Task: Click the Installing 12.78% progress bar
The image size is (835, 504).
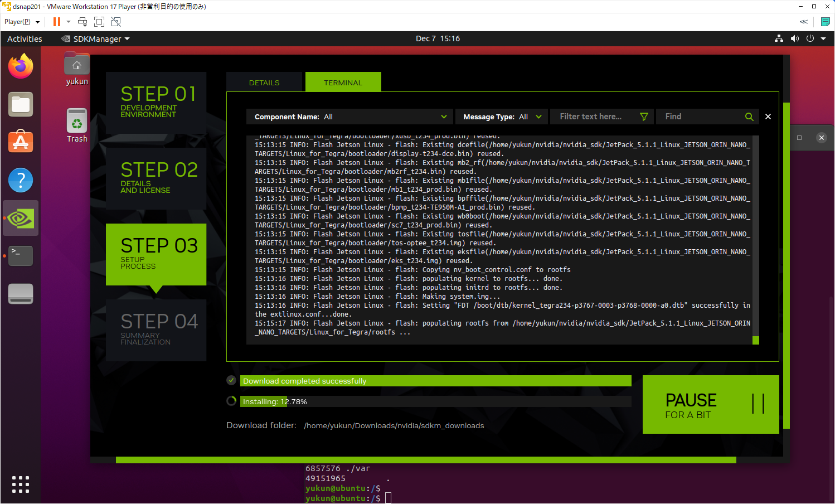Action: (x=436, y=401)
